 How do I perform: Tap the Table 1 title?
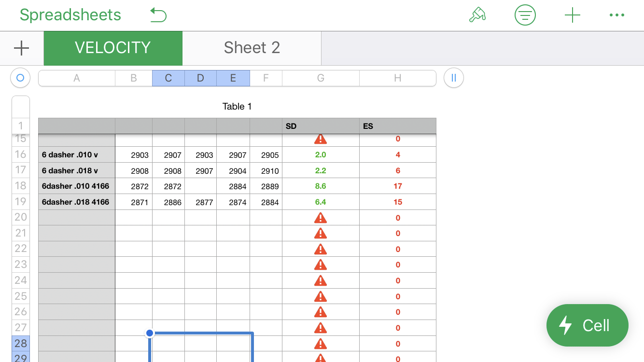237,107
